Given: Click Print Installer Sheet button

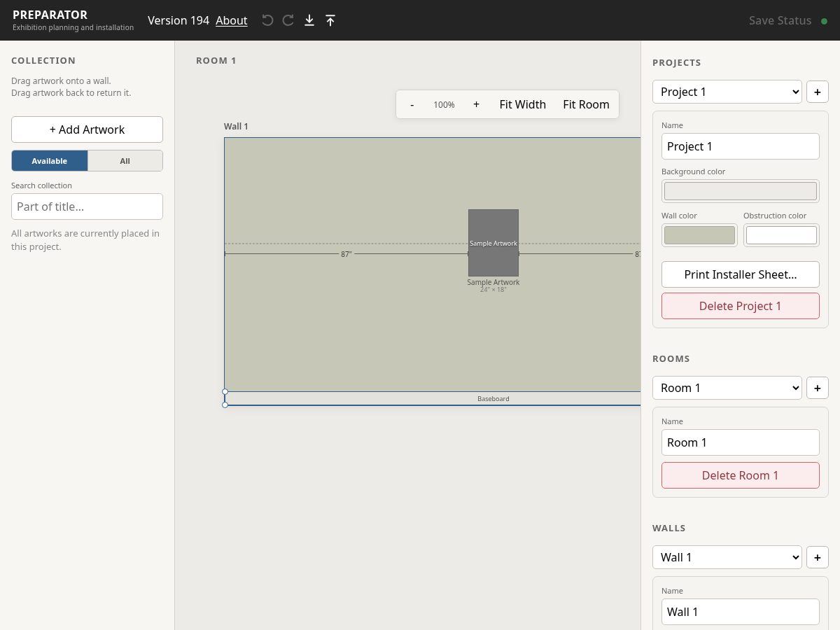Looking at the screenshot, I should 741,274.
